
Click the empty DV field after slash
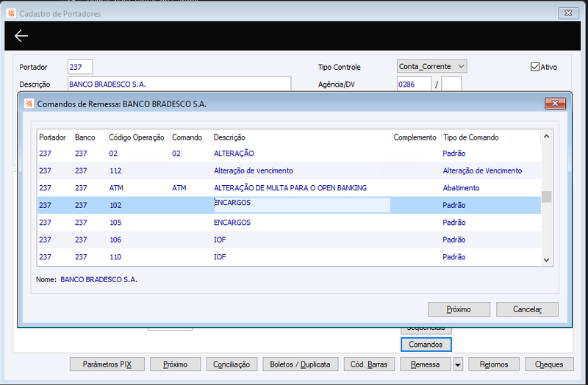pyautogui.click(x=451, y=84)
